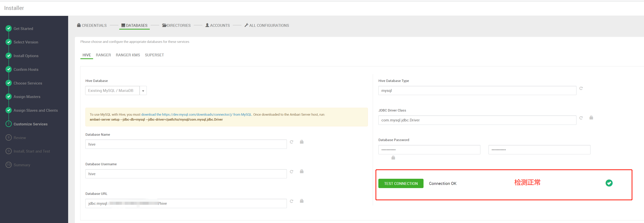Click the lock icon next to Database Name

click(302, 142)
